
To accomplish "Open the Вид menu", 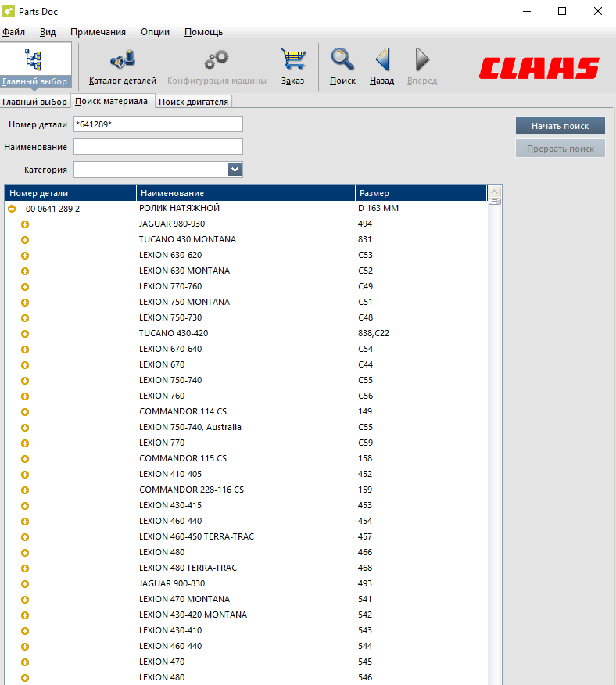I will (x=48, y=32).
